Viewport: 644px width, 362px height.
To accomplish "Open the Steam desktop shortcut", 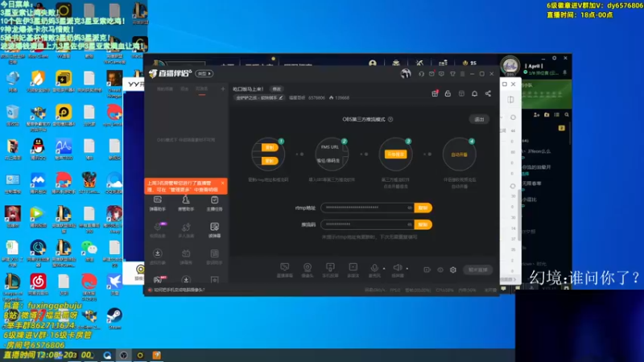I will click(114, 318).
